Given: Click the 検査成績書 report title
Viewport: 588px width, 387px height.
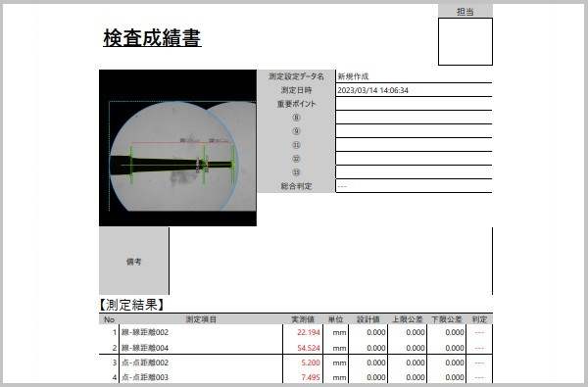Looking at the screenshot, I should (x=152, y=37).
